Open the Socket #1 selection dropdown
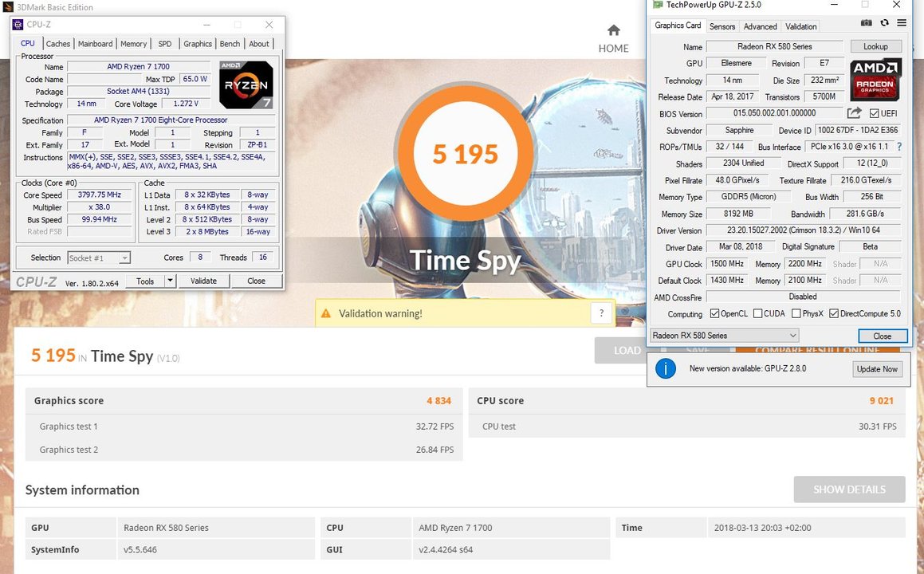The height and width of the screenshot is (574, 924). [124, 258]
